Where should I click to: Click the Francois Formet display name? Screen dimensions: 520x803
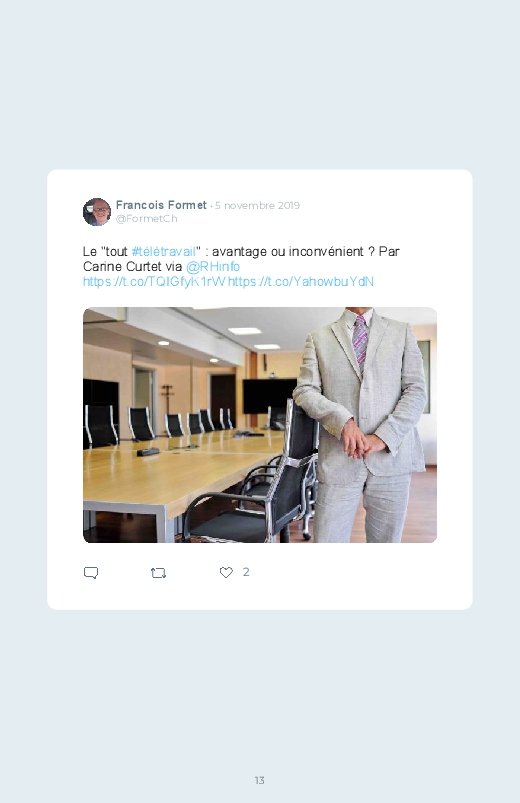tap(161, 205)
